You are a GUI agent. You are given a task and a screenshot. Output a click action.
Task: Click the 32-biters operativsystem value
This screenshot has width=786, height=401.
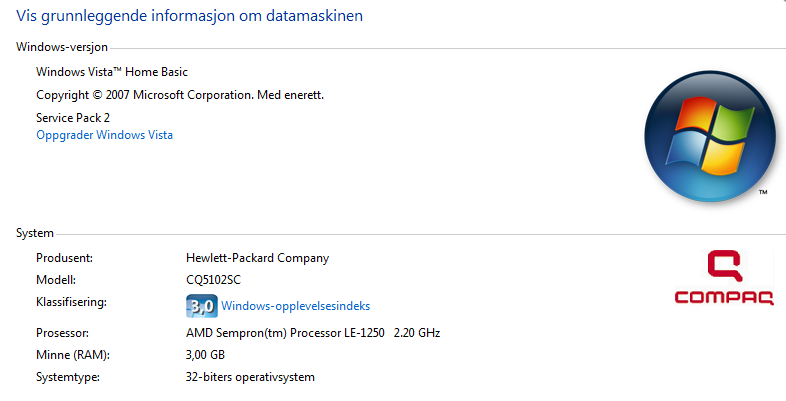coord(250,377)
